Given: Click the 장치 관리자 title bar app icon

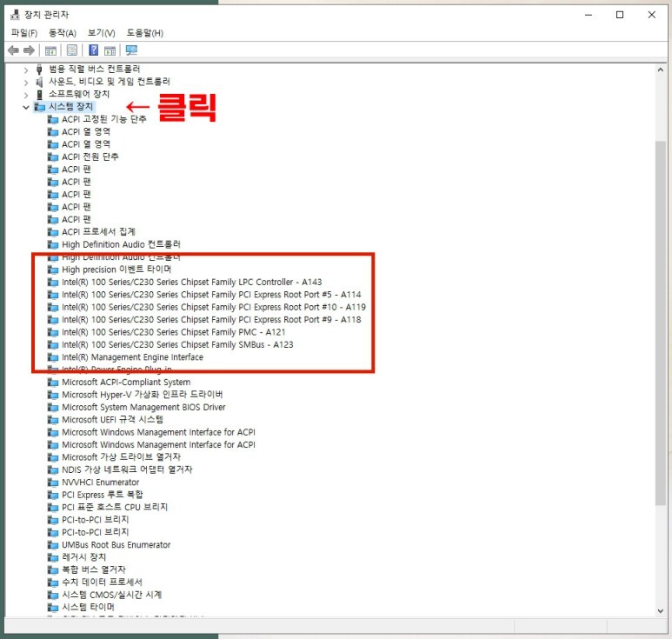Looking at the screenshot, I should tap(15, 15).
